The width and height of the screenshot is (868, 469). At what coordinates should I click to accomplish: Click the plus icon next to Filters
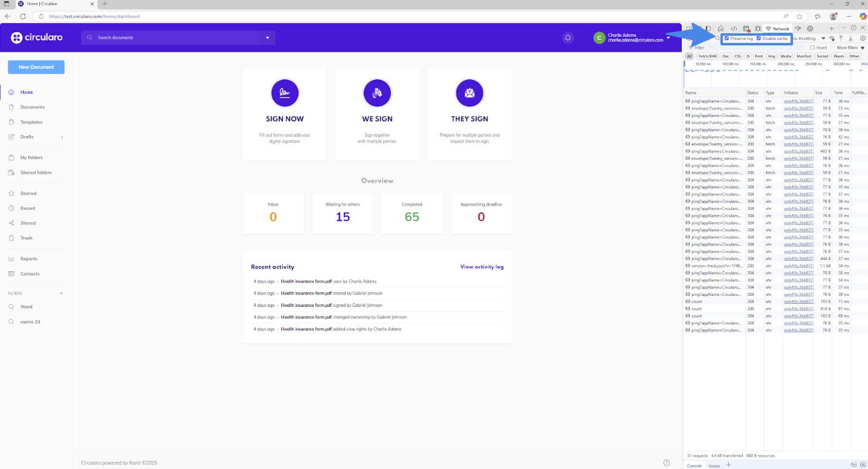click(61, 294)
